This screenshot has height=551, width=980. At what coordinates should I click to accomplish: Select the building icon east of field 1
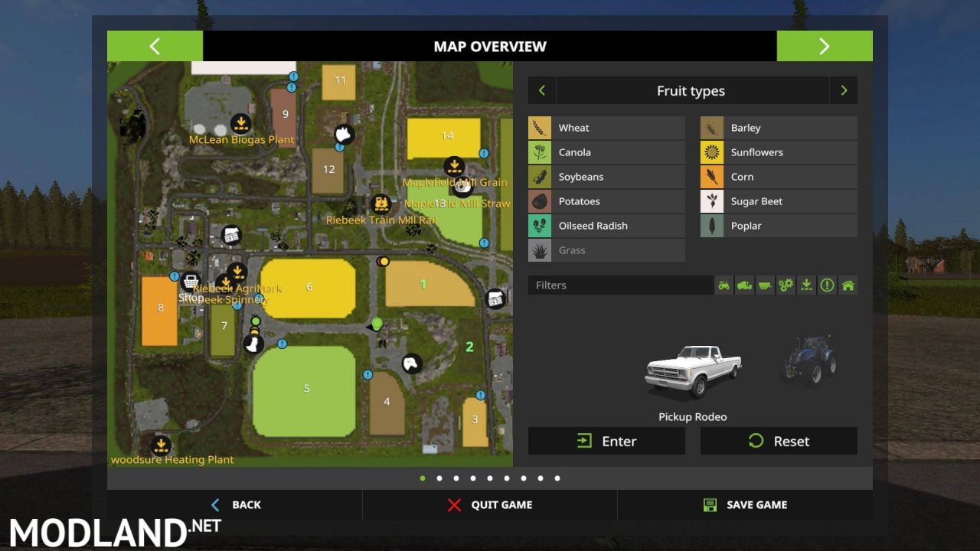click(495, 298)
